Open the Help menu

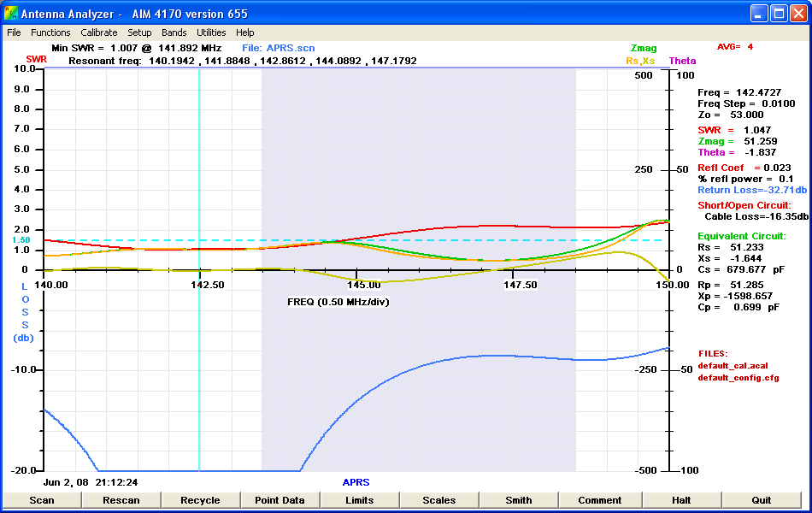245,32
